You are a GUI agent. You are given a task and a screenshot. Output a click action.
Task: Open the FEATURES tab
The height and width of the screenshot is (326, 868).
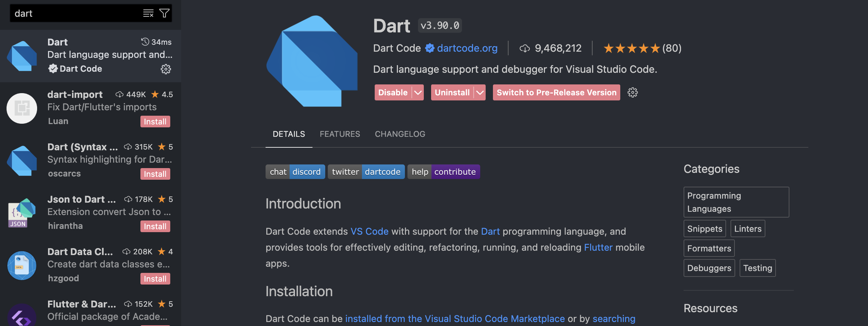[340, 134]
